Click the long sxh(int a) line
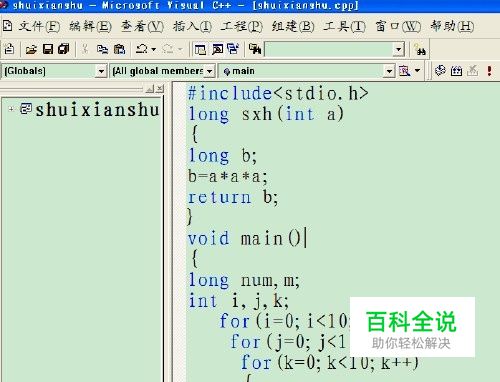Image resolution: width=500 pixels, height=382 pixels. pos(266,114)
